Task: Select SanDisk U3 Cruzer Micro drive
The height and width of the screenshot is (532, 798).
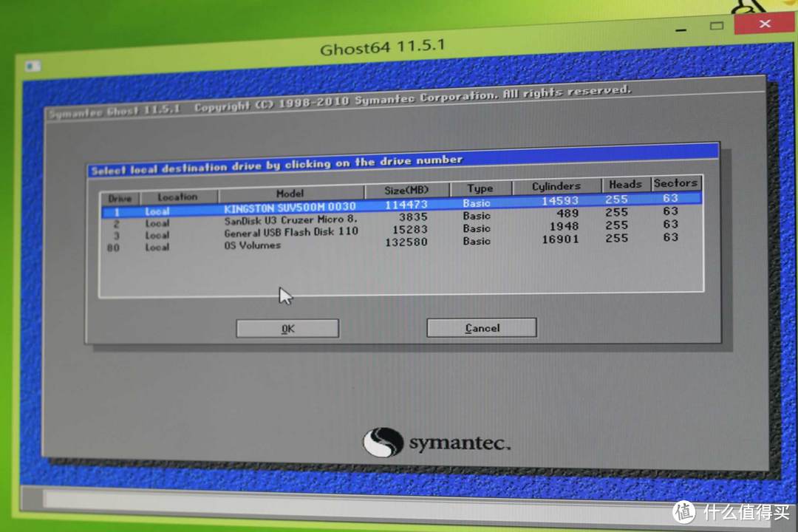Action: [x=401, y=218]
